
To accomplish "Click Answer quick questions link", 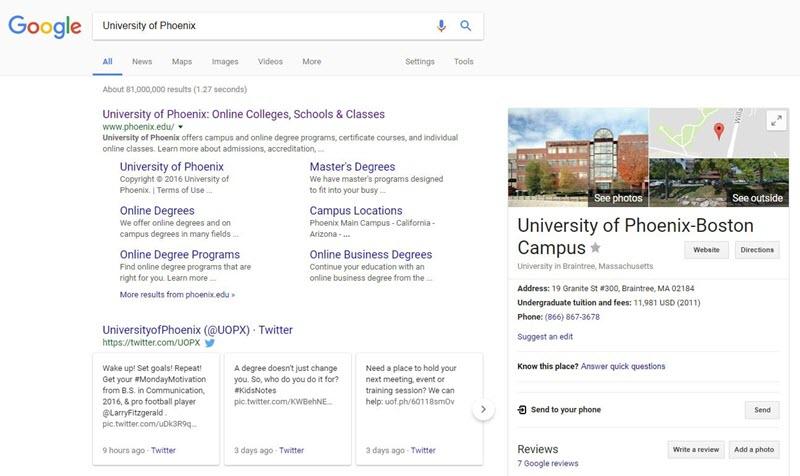I will coord(623,366).
